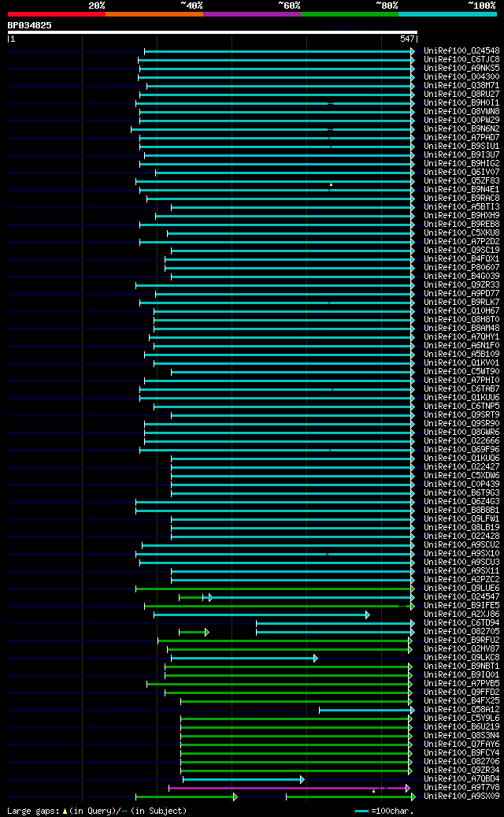Viewport: 504px width, 817px height.
Task: Select the UniRef100_Q69F96 label
Action: (x=461, y=450)
